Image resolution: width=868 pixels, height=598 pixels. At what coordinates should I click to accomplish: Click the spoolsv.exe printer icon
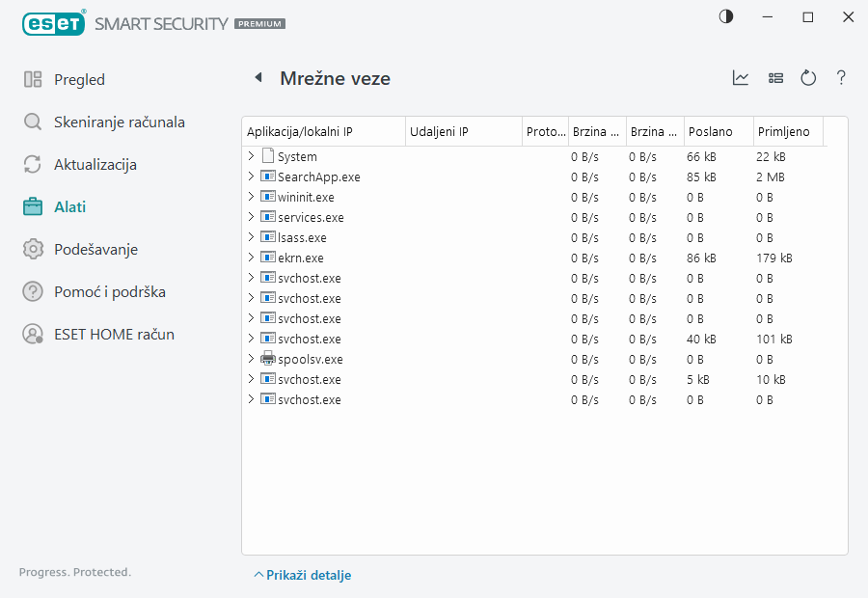267,359
